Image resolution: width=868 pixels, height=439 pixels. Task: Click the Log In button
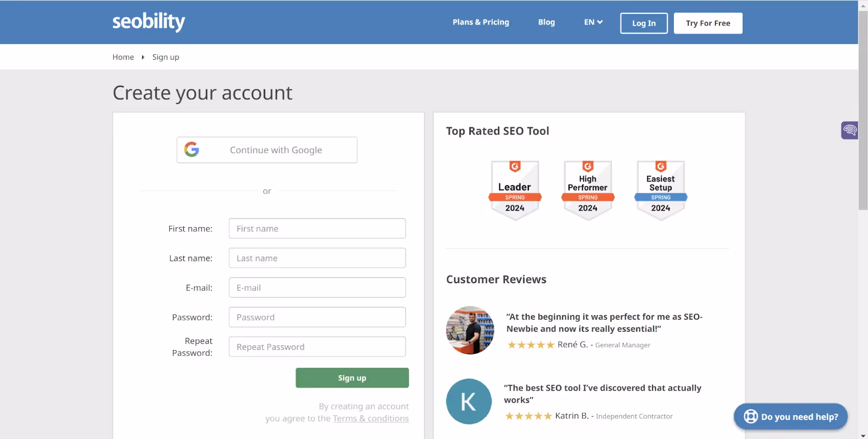tap(644, 23)
